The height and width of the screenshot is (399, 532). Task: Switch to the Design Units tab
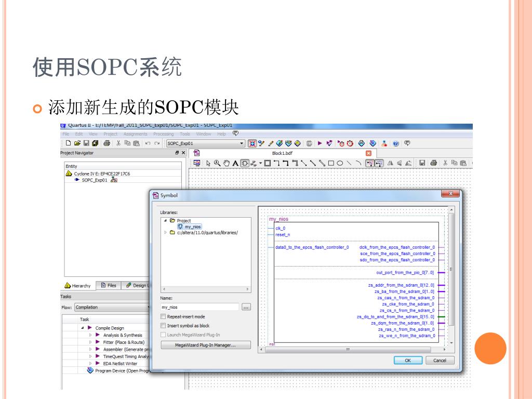click(137, 286)
